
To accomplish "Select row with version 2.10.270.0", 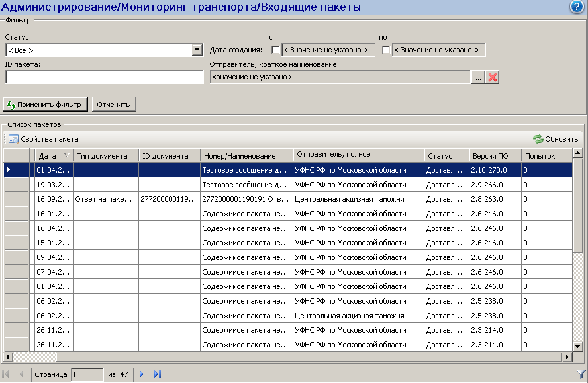I will pyautogui.click(x=288, y=170).
